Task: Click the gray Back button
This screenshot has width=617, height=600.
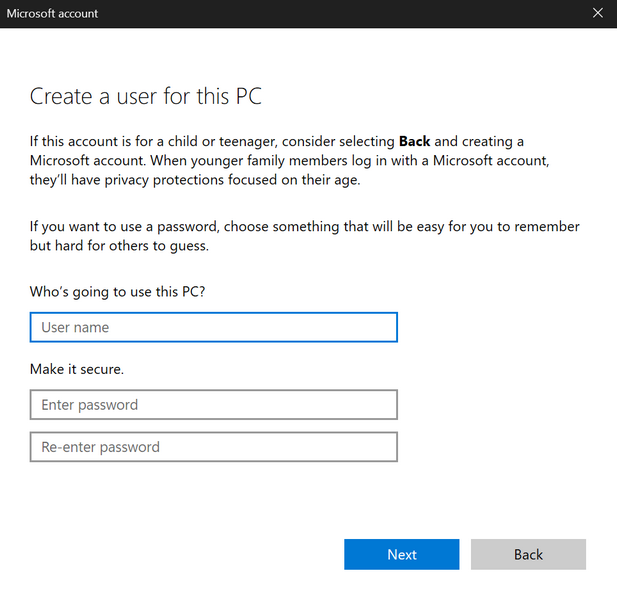Action: click(528, 554)
